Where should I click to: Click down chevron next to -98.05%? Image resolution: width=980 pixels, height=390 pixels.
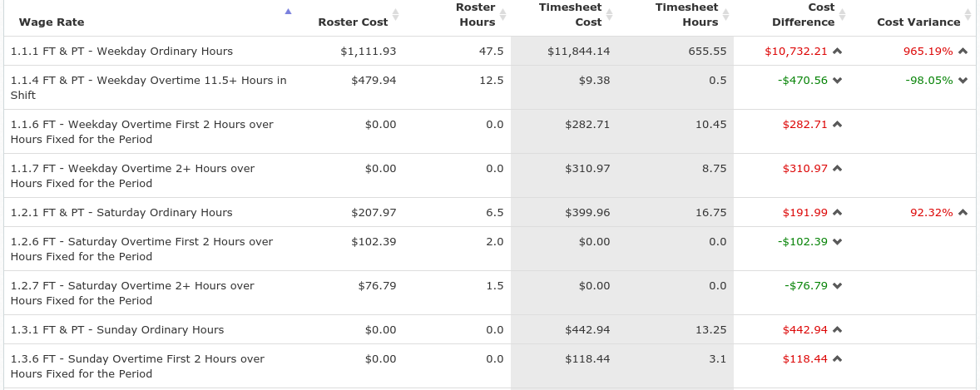(x=963, y=81)
